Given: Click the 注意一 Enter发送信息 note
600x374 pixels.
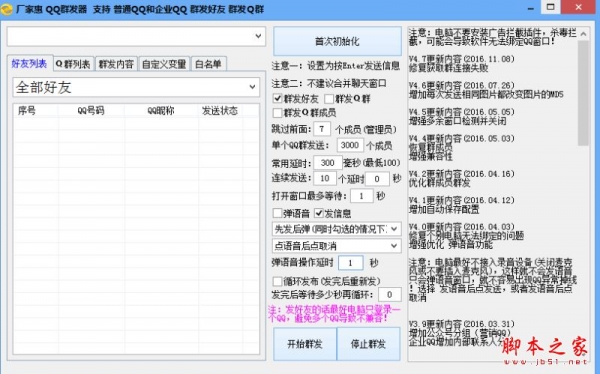Looking at the screenshot, I should [x=336, y=66].
